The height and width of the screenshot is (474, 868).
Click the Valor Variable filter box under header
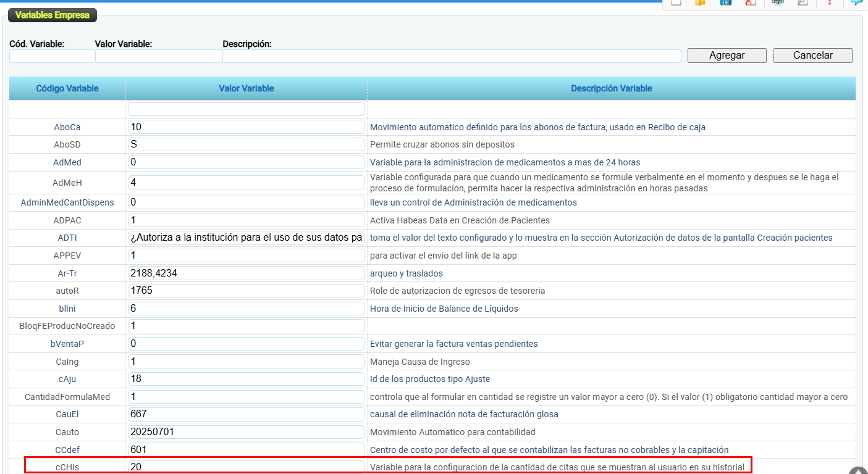coord(246,109)
